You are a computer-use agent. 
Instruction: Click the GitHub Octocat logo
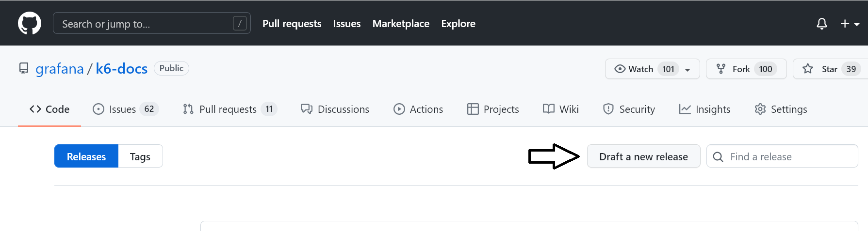tap(30, 23)
